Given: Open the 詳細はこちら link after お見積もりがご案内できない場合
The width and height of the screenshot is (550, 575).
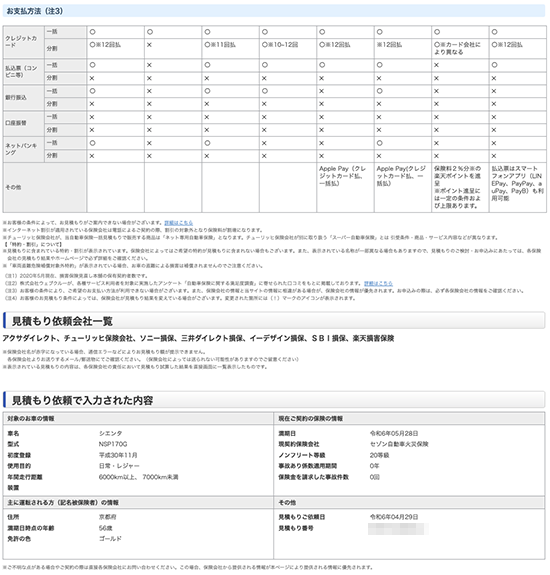Looking at the screenshot, I should click(178, 223).
